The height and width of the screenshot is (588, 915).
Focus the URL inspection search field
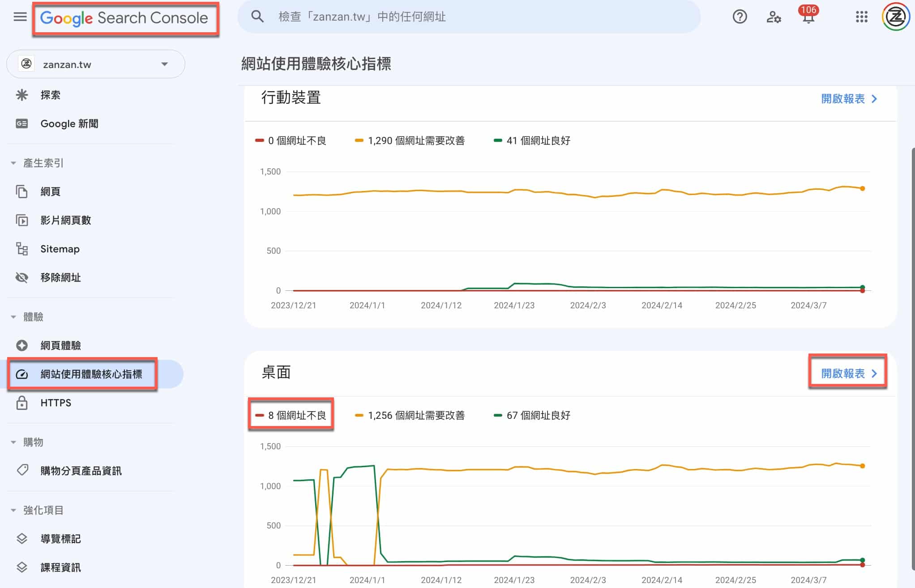coord(469,17)
